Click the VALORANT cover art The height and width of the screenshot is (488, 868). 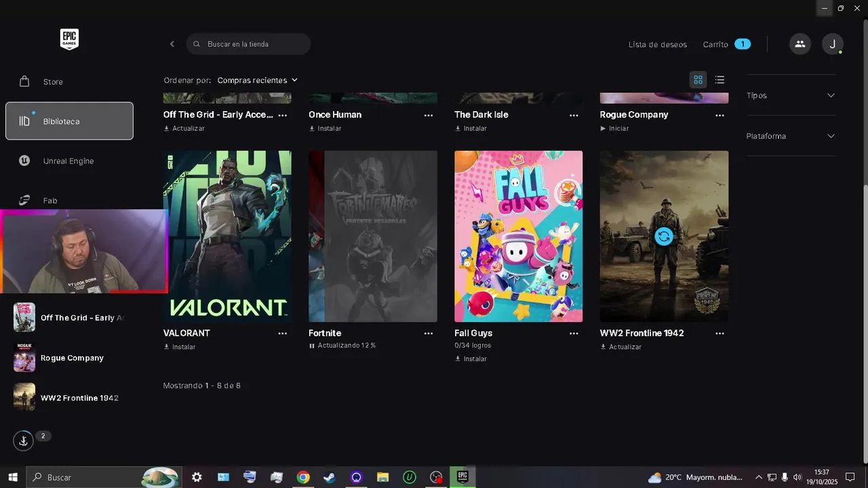(227, 236)
